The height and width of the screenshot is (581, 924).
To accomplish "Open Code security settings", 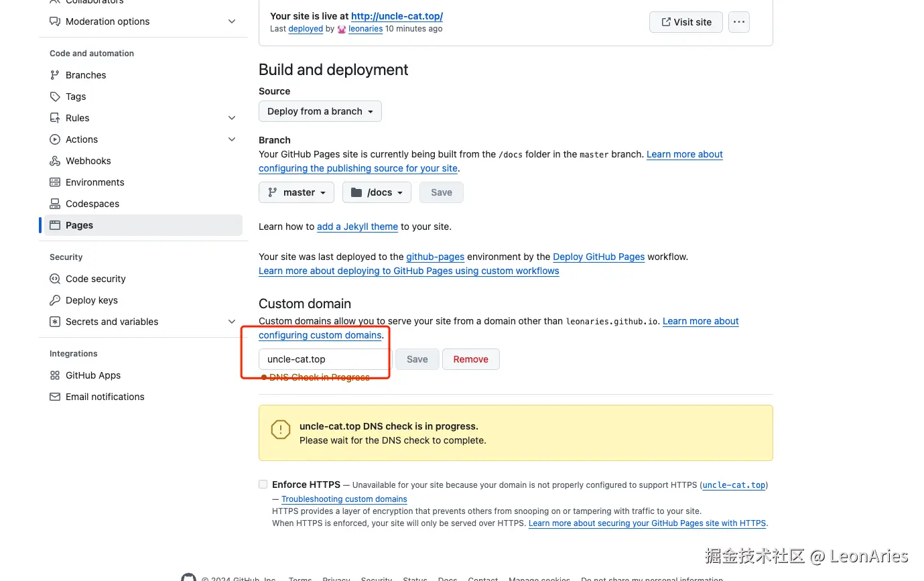I will [143, 279].
